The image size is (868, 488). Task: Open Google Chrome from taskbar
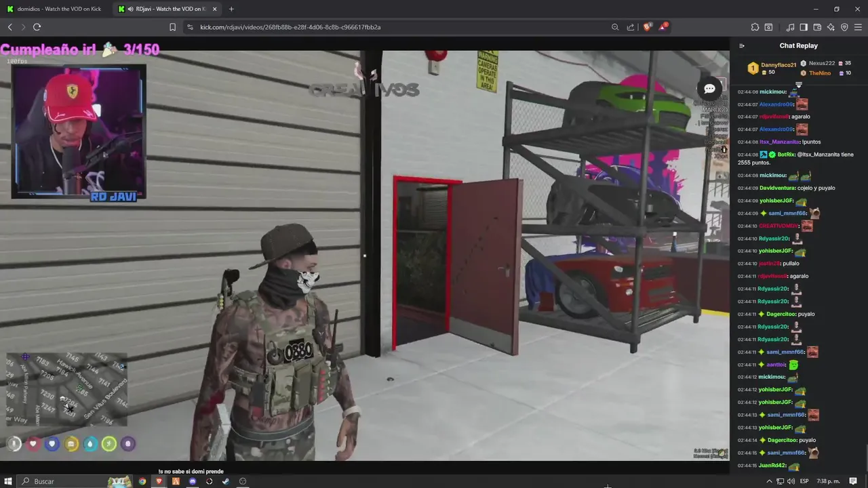(142, 481)
